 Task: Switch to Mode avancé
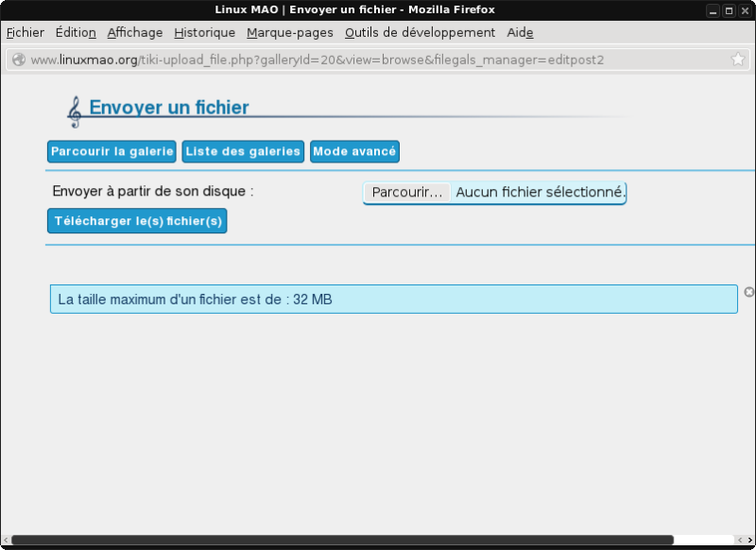click(354, 151)
